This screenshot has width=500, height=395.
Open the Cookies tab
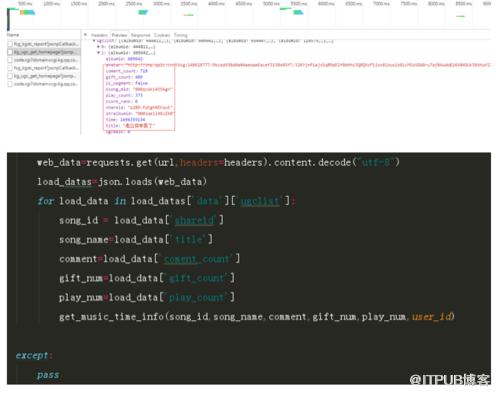pyautogui.click(x=162, y=35)
